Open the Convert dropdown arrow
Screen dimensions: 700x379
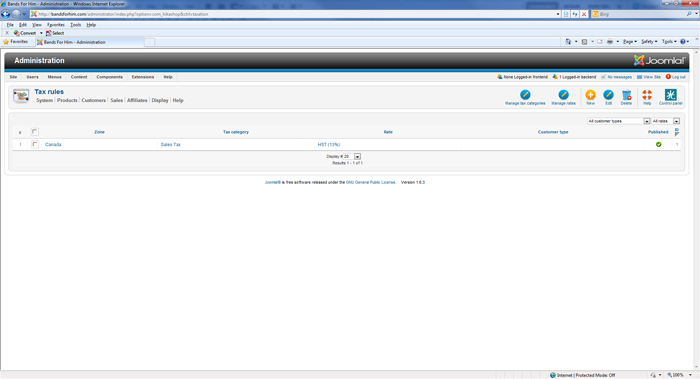41,33
